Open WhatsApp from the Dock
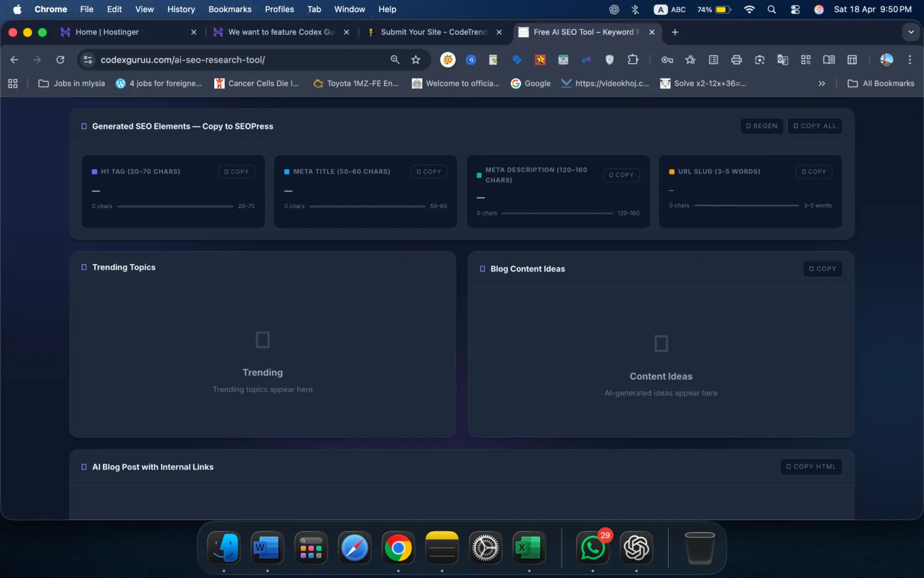Screen dimensions: 924x578 [593, 547]
